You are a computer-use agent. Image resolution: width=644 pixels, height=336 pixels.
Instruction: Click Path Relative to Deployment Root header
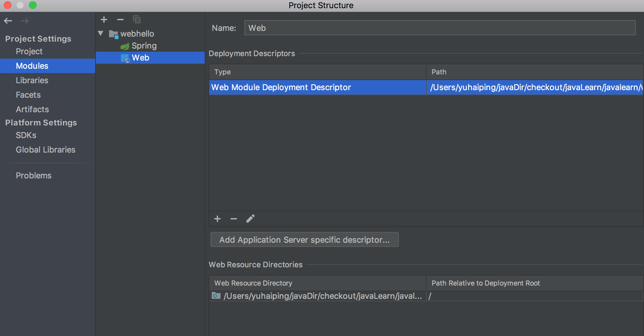pyautogui.click(x=535, y=283)
